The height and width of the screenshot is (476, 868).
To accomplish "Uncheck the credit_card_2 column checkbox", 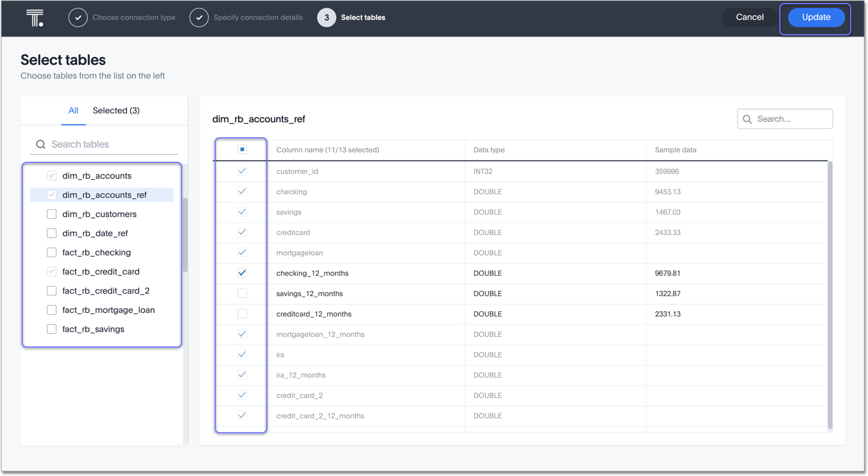I will coord(241,395).
